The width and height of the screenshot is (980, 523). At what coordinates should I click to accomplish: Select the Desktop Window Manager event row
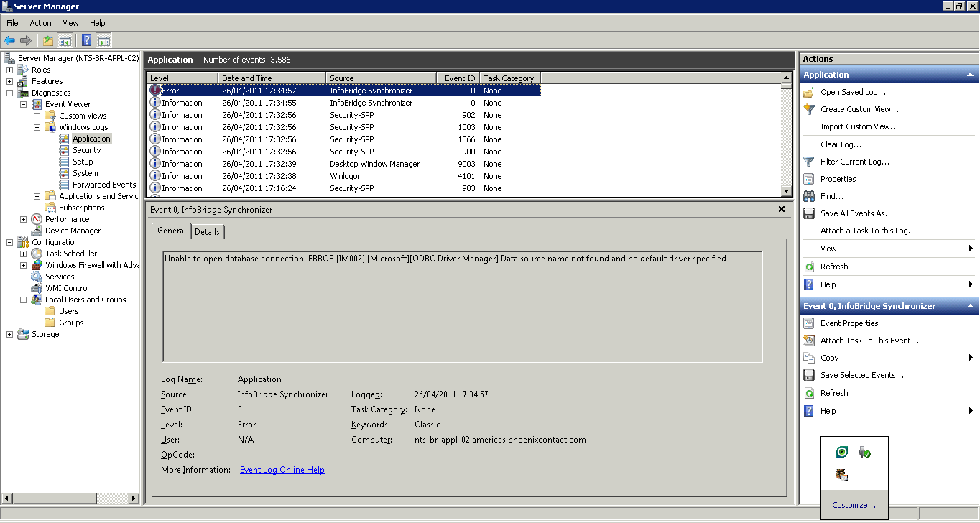(x=344, y=164)
